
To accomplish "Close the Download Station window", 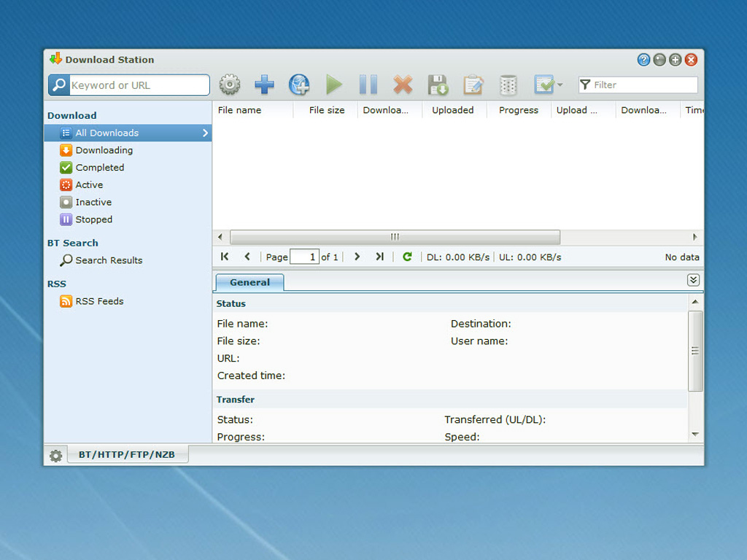I will [x=691, y=60].
